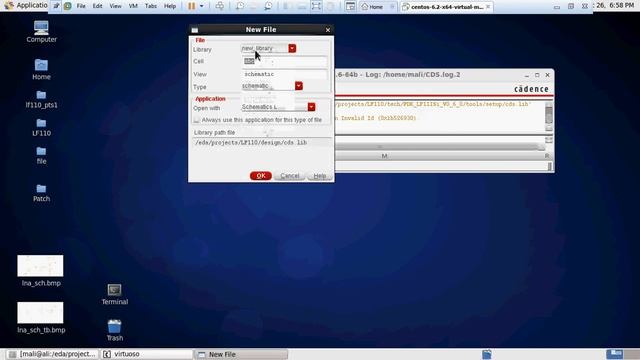Open the Edit menu
The width and height of the screenshot is (640, 360).
pyautogui.click(x=98, y=6)
